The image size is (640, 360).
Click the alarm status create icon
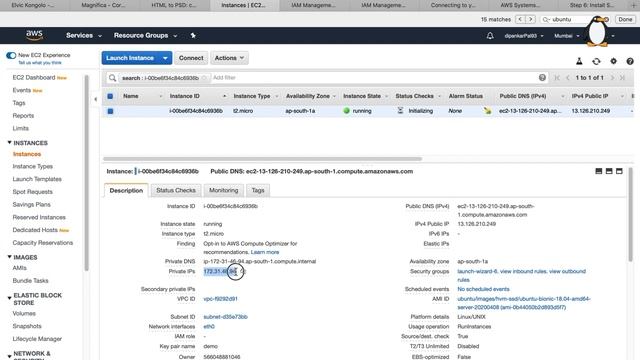click(487, 111)
